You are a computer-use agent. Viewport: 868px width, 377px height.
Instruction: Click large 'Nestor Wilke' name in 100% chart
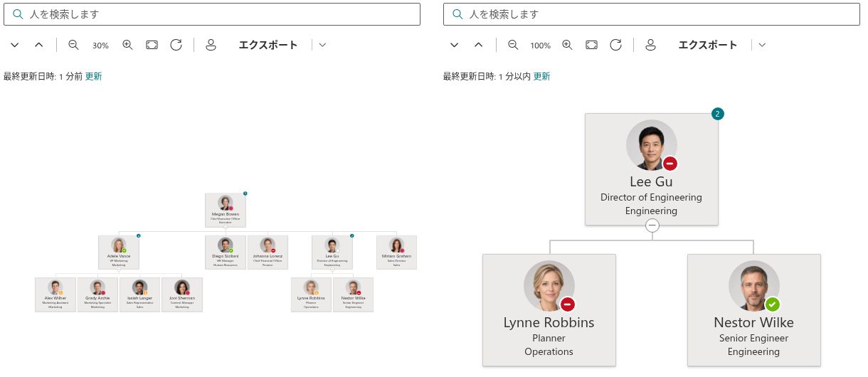tap(753, 322)
